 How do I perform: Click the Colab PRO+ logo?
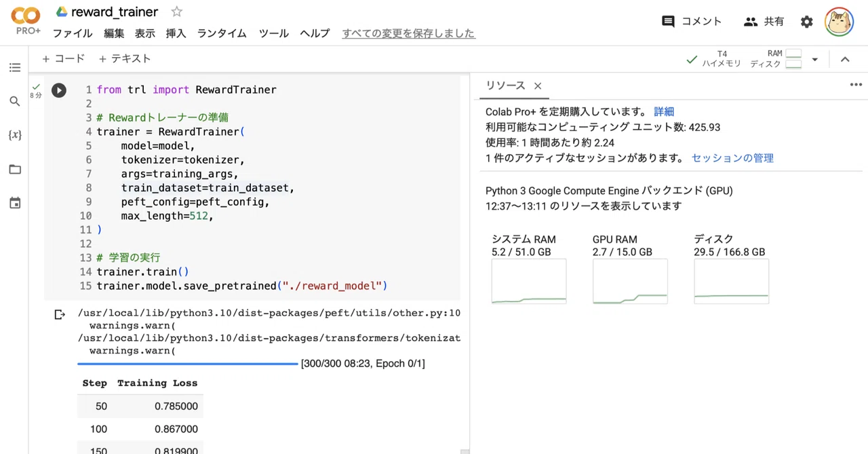[x=26, y=21]
